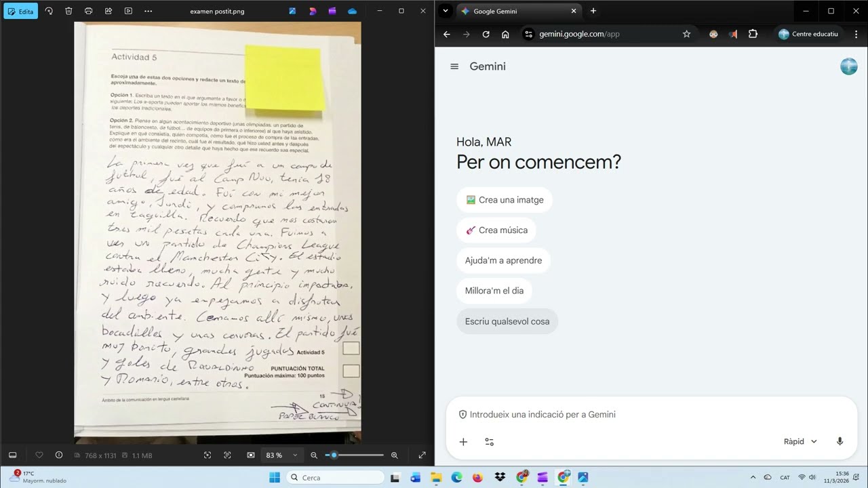
Task: Select the Ajuda'm a aprendre chip
Action: point(503,260)
